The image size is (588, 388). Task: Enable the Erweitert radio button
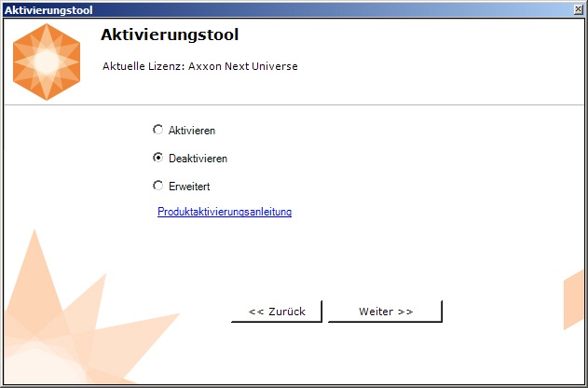click(x=157, y=186)
